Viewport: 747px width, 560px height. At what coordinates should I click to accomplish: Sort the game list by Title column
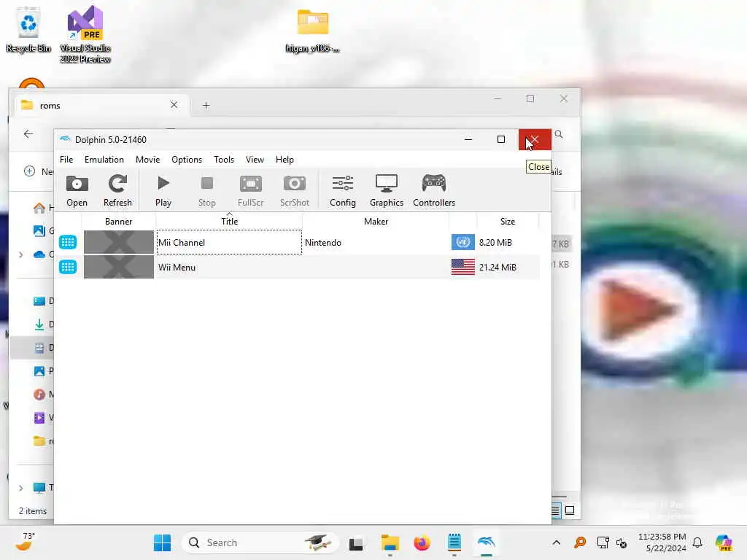pyautogui.click(x=229, y=222)
